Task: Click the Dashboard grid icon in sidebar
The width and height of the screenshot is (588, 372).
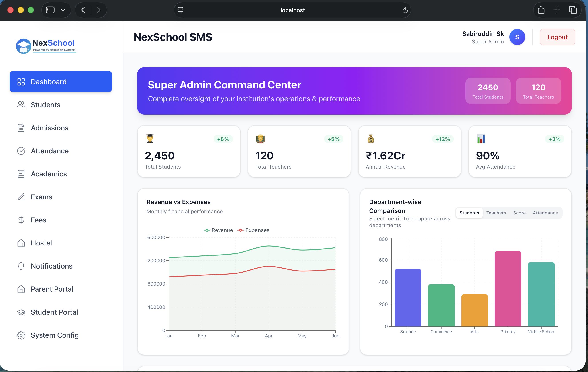Action: [x=21, y=82]
